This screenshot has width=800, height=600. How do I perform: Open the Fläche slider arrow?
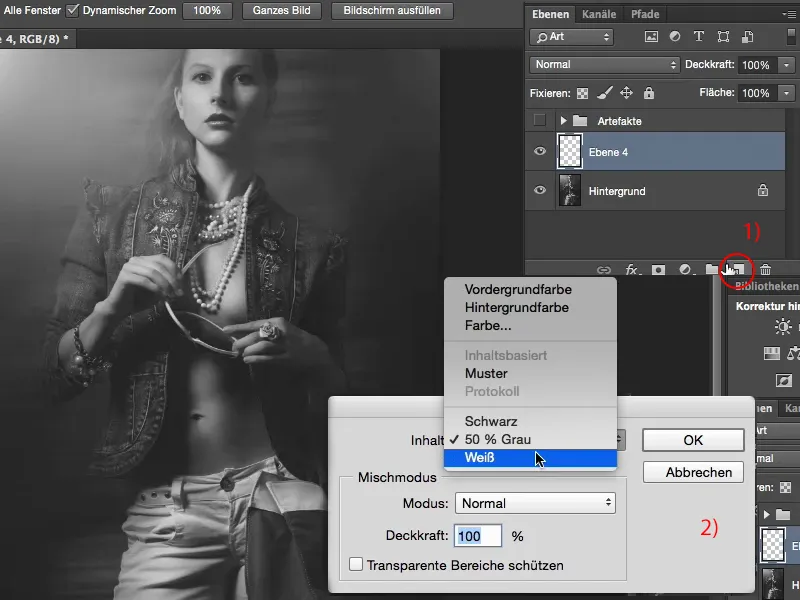(x=786, y=93)
